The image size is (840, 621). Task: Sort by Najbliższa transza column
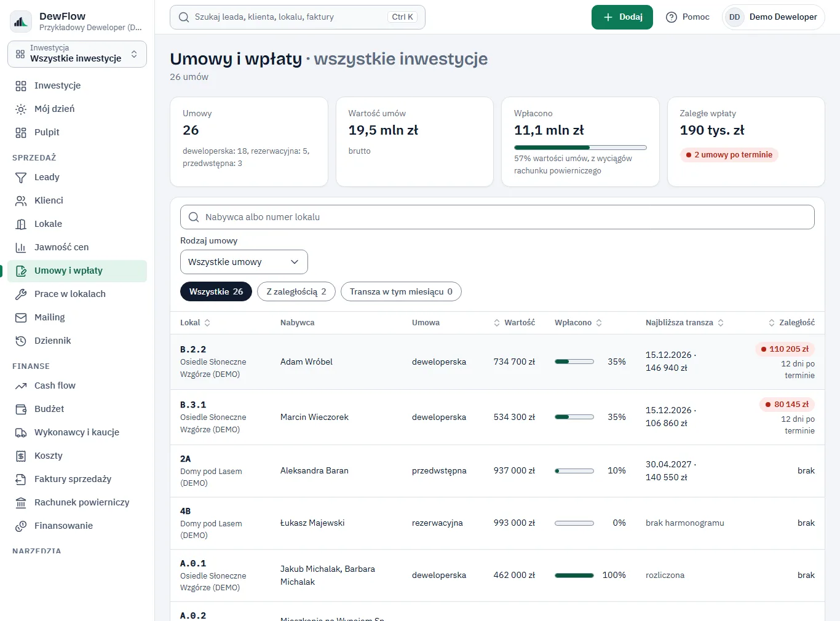click(x=685, y=322)
